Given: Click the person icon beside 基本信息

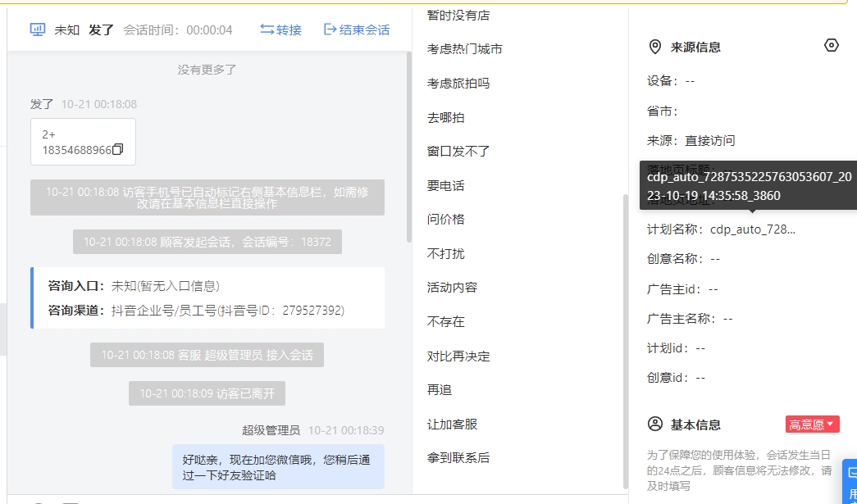Looking at the screenshot, I should [x=654, y=425].
